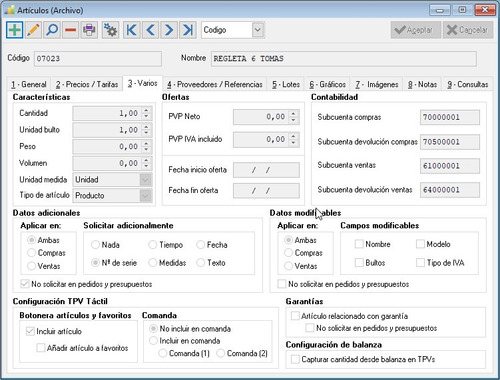Click the Unidad bulto spinner arrows
The image size is (500, 380).
[x=146, y=130]
